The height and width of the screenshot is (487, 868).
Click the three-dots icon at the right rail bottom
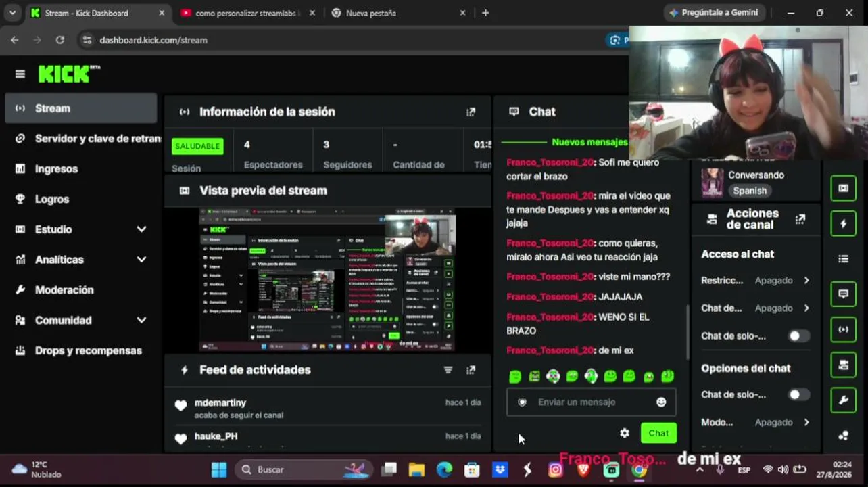click(x=843, y=436)
